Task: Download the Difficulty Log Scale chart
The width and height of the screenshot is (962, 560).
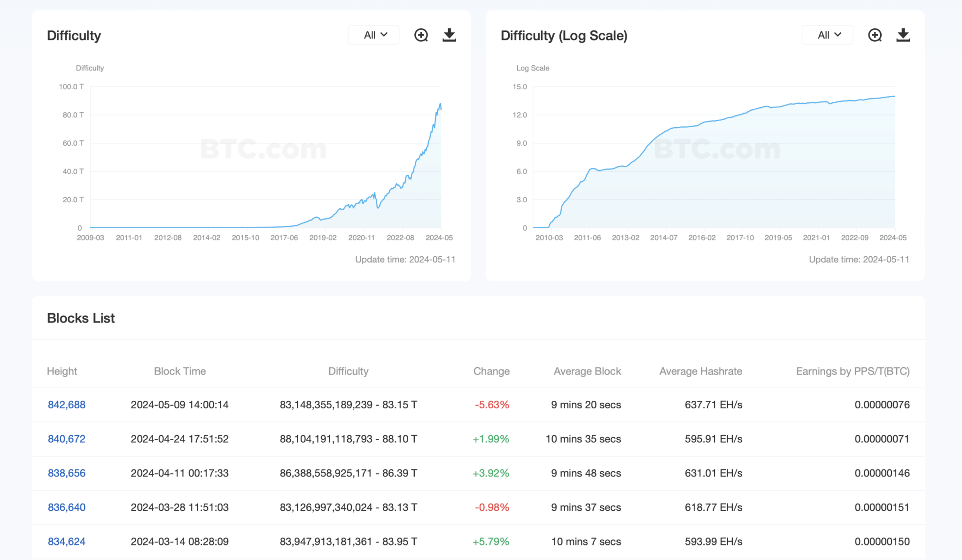Action: [903, 35]
